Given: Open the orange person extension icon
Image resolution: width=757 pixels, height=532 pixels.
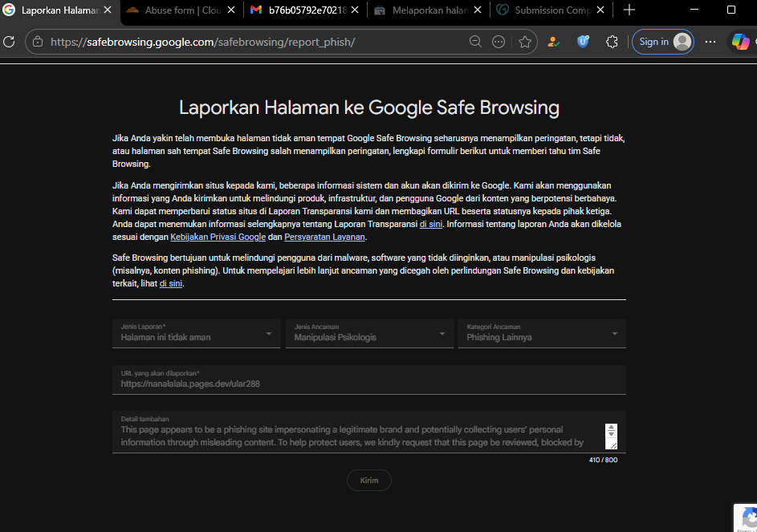Looking at the screenshot, I should point(553,42).
